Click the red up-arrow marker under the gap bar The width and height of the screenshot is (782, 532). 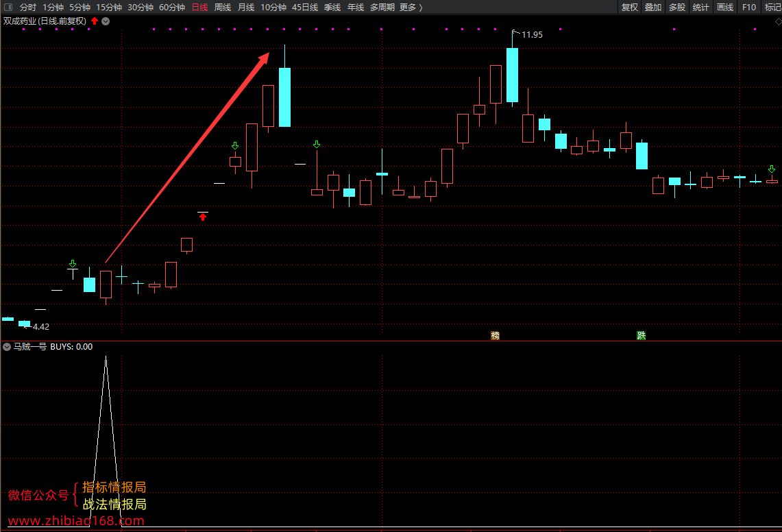point(202,217)
